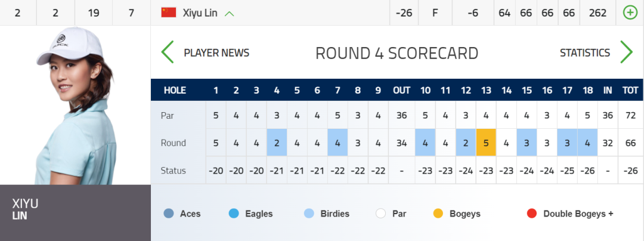Image resolution: width=644 pixels, height=241 pixels.
Task: Click the China flag icon
Action: [169, 13]
